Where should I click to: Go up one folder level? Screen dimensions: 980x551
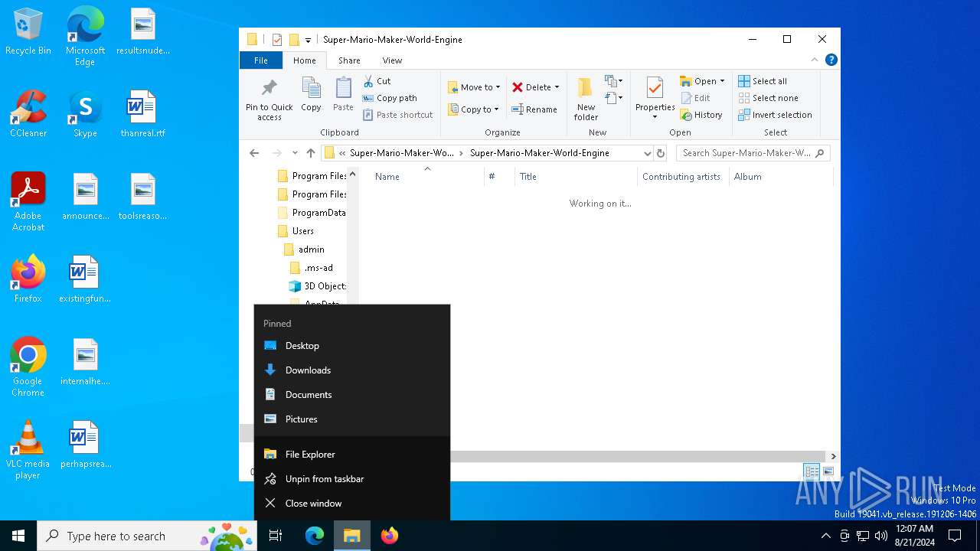click(311, 153)
